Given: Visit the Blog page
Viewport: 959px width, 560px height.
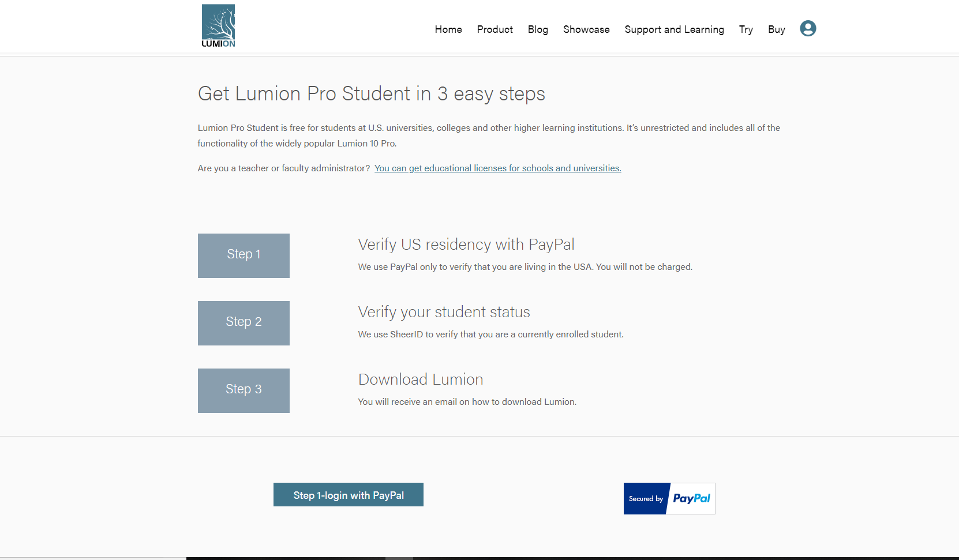Looking at the screenshot, I should tap(538, 29).
